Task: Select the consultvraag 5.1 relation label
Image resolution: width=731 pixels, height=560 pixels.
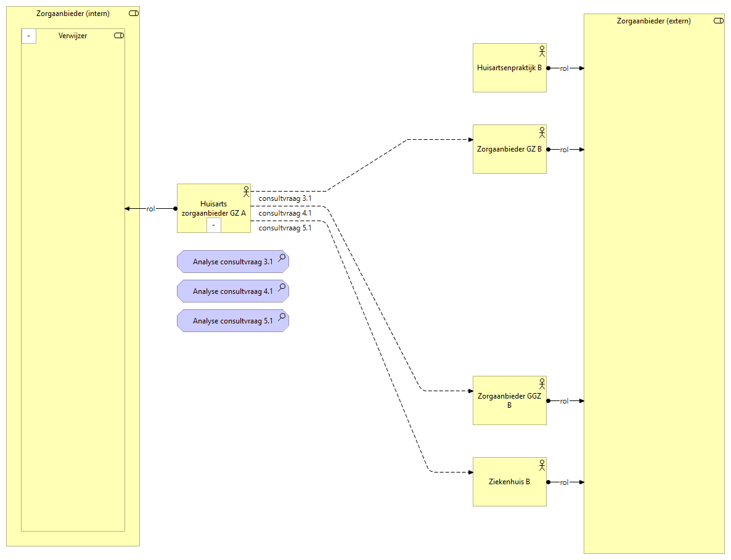Action: [x=285, y=228]
